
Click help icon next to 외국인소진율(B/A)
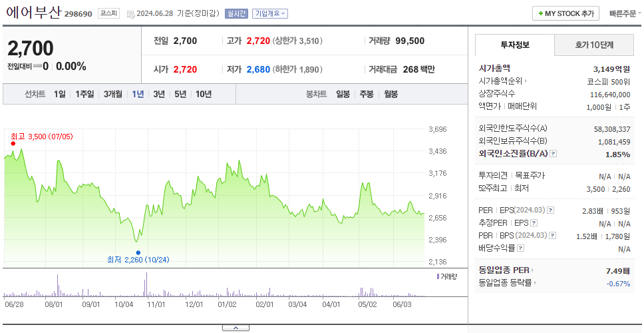554,153
